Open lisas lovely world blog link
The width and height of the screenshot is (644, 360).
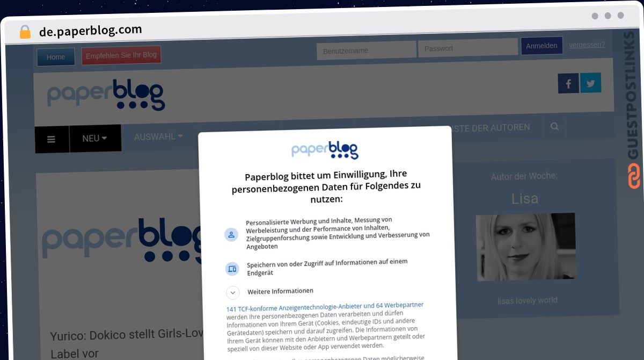[528, 300]
